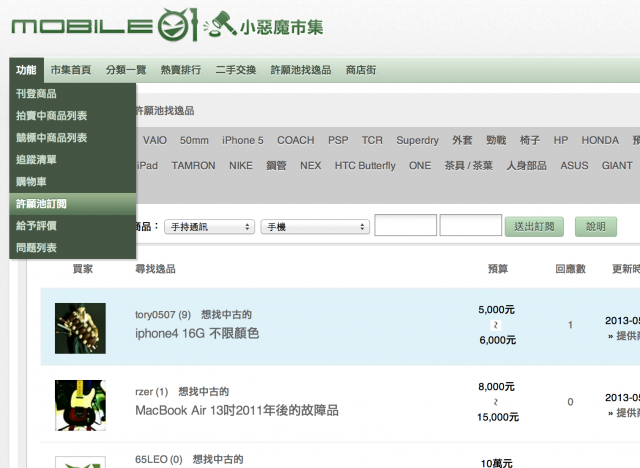
Task: Click the 茶具 / 茶葉 keyword tag
Action: tap(469, 166)
